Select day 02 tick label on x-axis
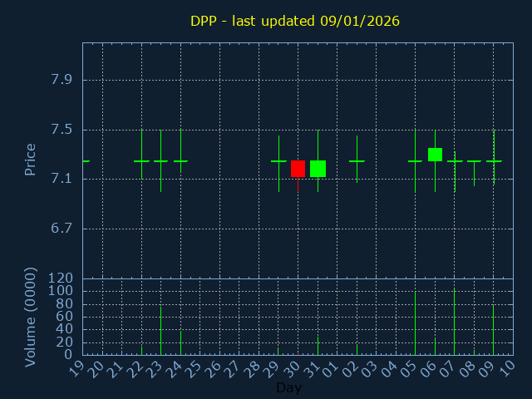This screenshot has height=399, width=532. (x=352, y=367)
